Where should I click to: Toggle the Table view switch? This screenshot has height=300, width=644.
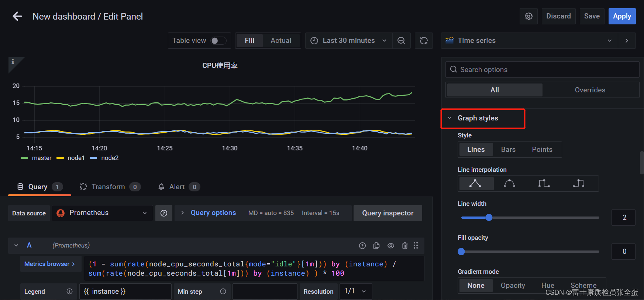[x=218, y=41]
